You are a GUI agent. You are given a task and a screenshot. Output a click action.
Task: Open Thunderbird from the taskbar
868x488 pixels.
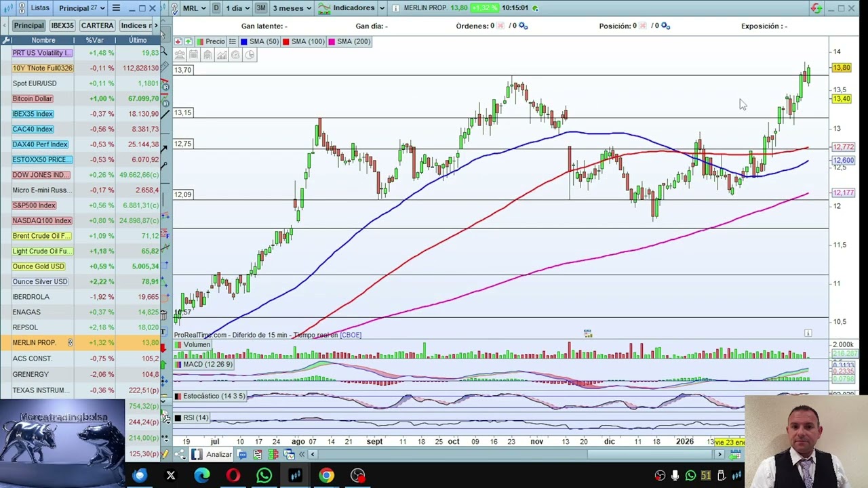coord(140,475)
